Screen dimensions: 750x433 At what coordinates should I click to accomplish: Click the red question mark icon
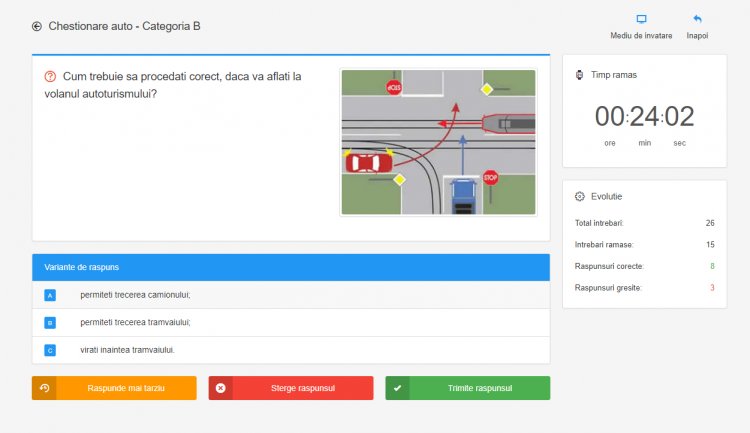50,76
